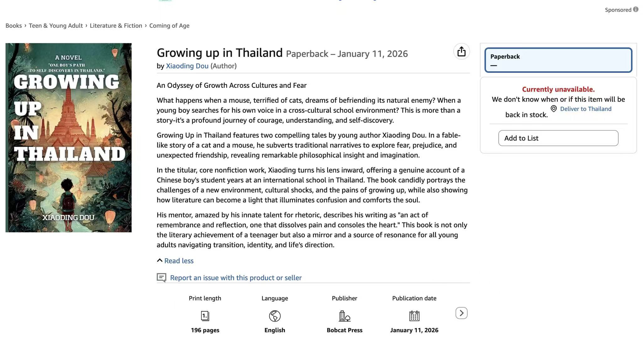Select the Paperback format option

point(558,60)
